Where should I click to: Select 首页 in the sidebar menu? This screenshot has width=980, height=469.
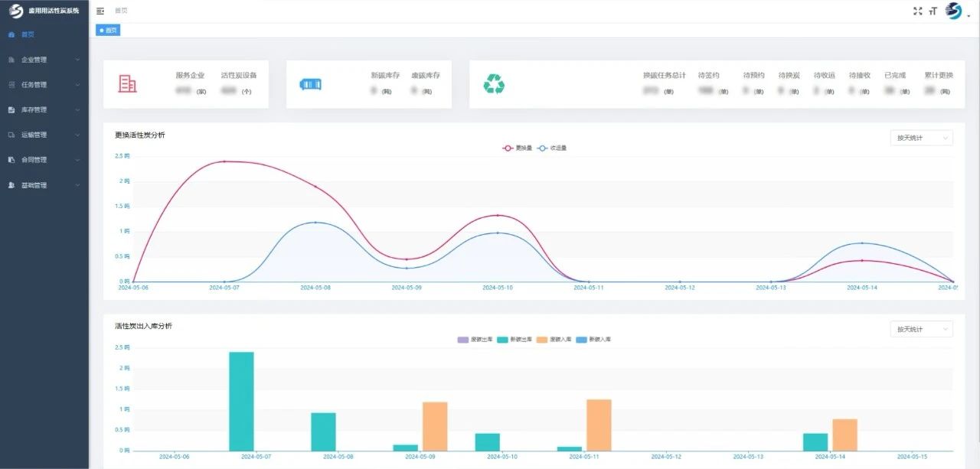point(28,34)
